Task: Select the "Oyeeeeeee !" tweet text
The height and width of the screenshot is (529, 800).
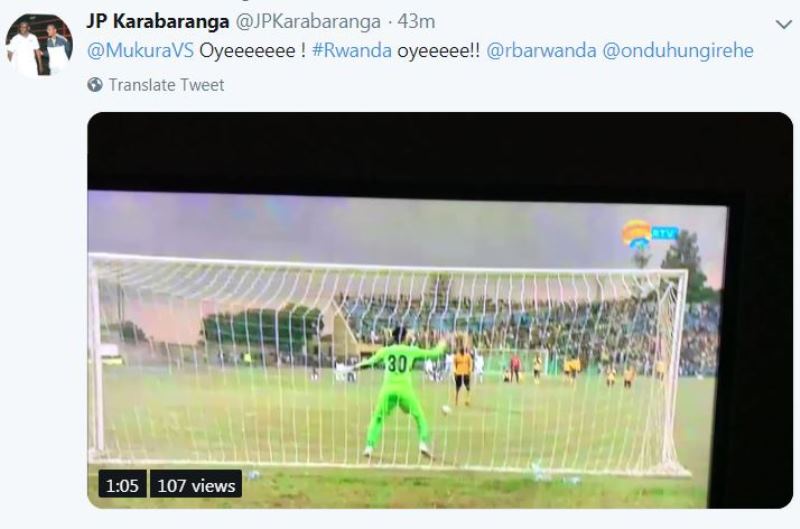Action: pos(253,51)
